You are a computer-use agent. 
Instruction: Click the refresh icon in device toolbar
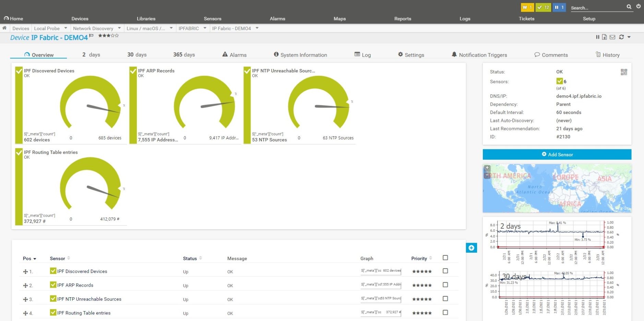coord(621,37)
